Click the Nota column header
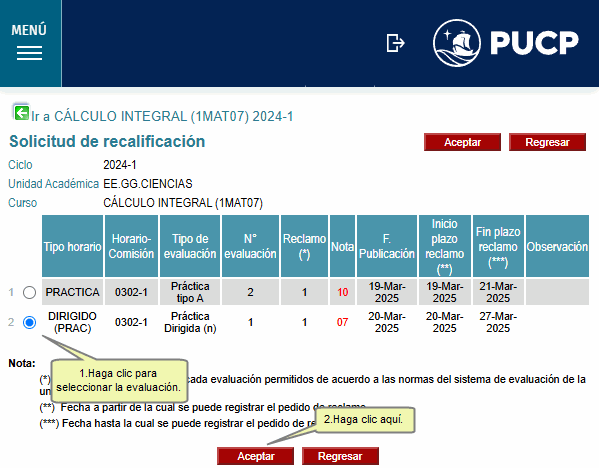Viewport: 599px width, 468px height. click(342, 246)
